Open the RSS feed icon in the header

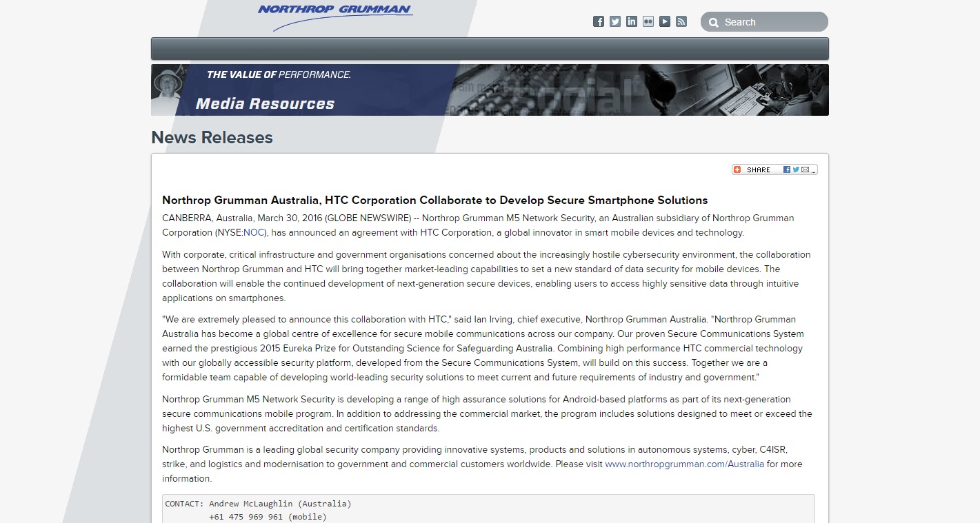[681, 21]
